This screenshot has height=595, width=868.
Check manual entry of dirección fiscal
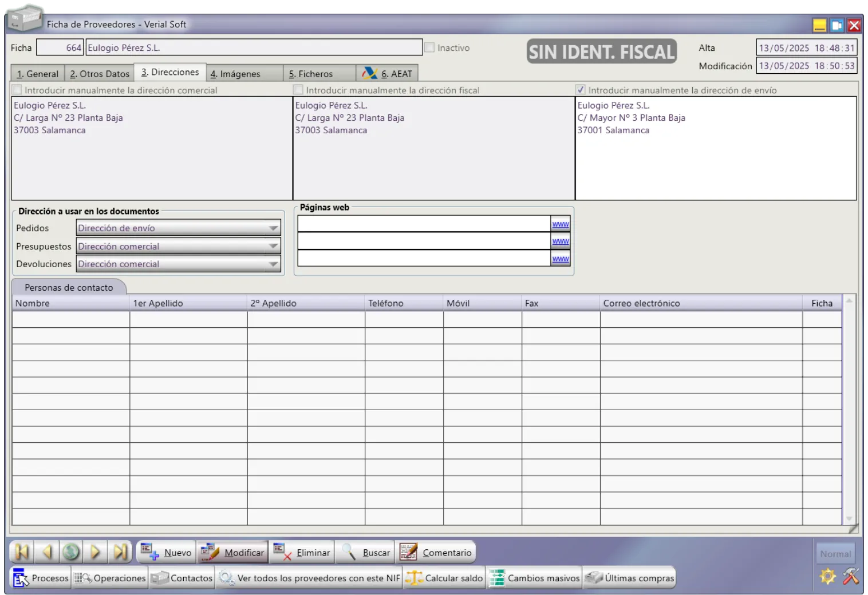pyautogui.click(x=298, y=90)
